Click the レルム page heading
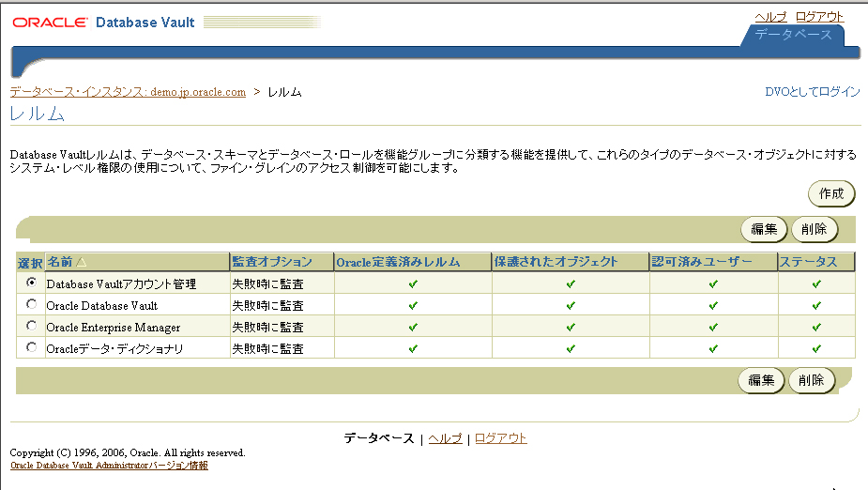The height and width of the screenshot is (490, 868). coord(38,115)
